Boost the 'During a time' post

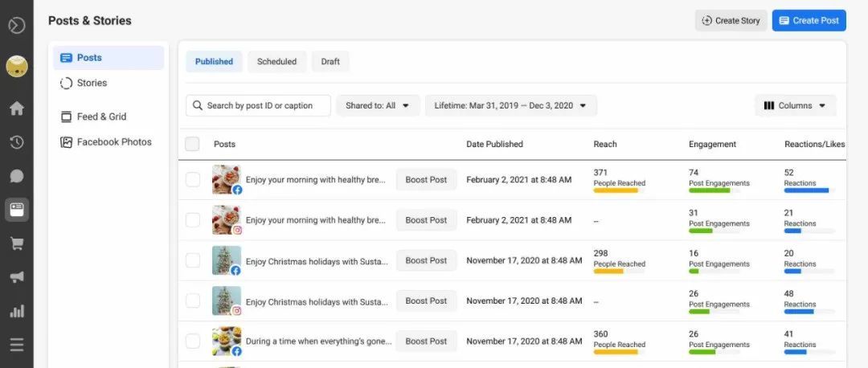pos(426,341)
